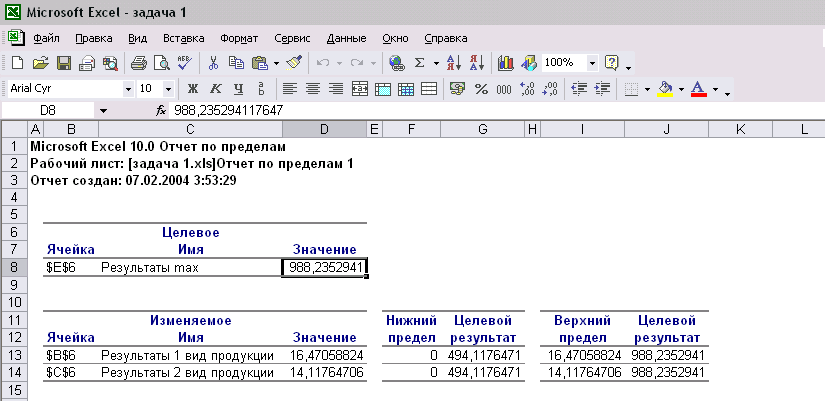Open the Формат menu
This screenshot has width=825, height=401.
239,38
